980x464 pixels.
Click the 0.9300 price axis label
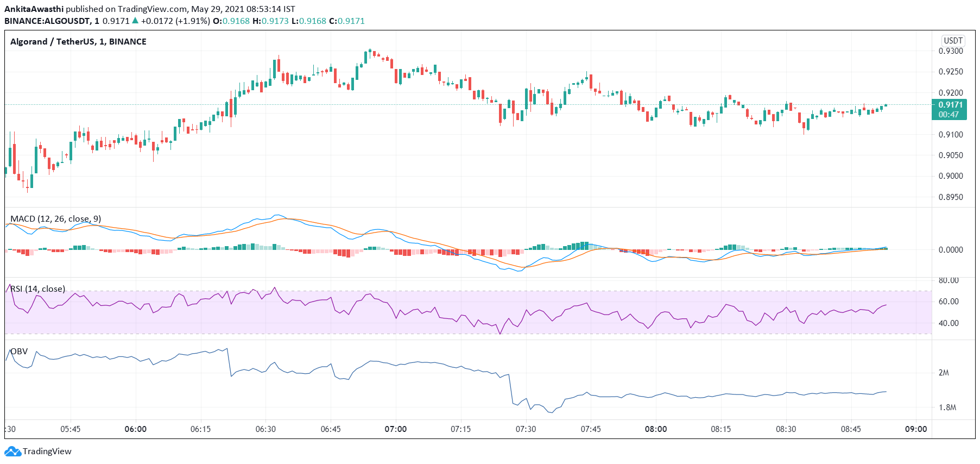coord(951,51)
